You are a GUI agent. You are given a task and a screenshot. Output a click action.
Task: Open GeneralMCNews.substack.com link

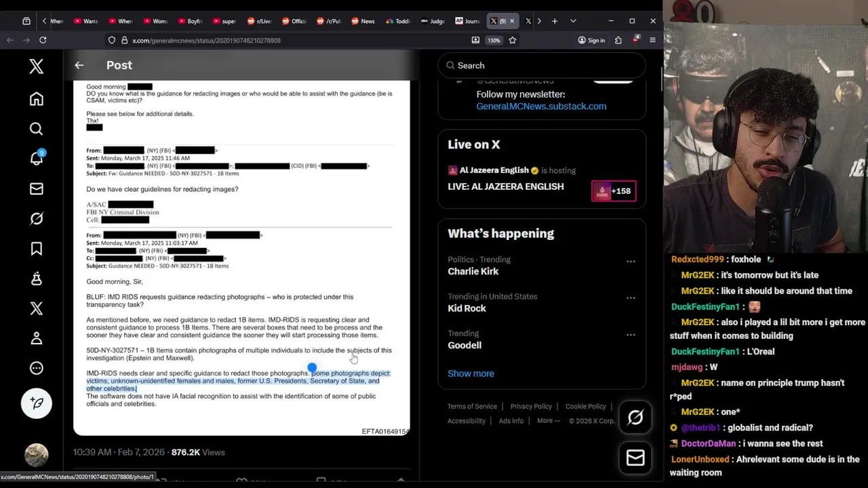coord(541,106)
